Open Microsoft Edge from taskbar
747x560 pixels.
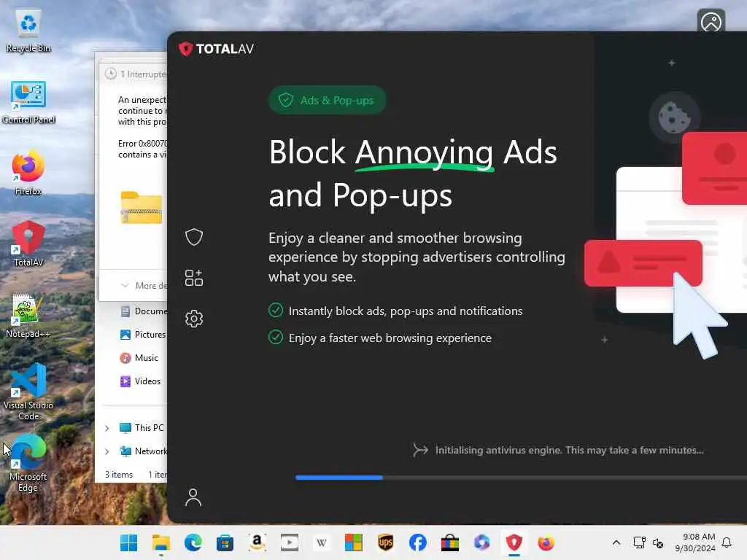coord(193,542)
